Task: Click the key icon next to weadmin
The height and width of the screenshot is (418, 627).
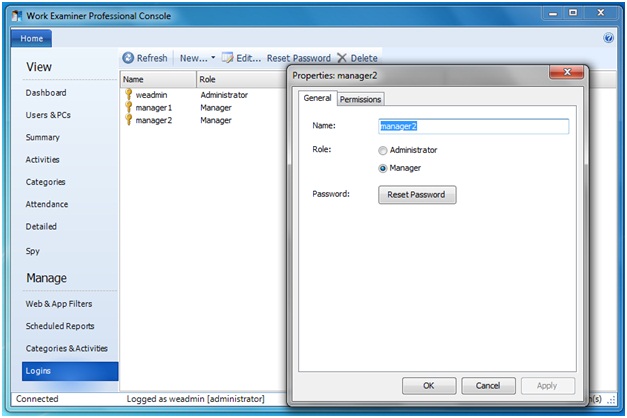Action: (x=128, y=94)
